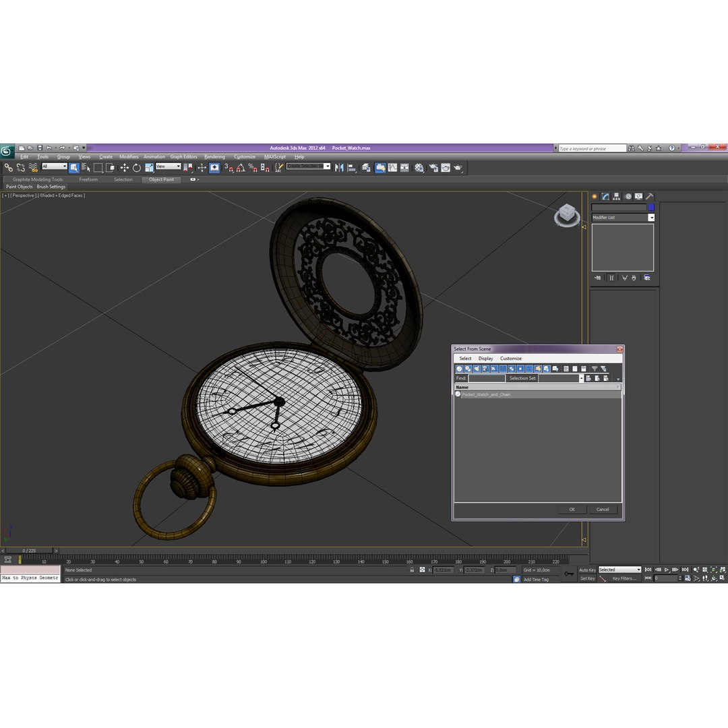Click the object color swatch
Viewport: 728px width, 728px height.
point(651,207)
